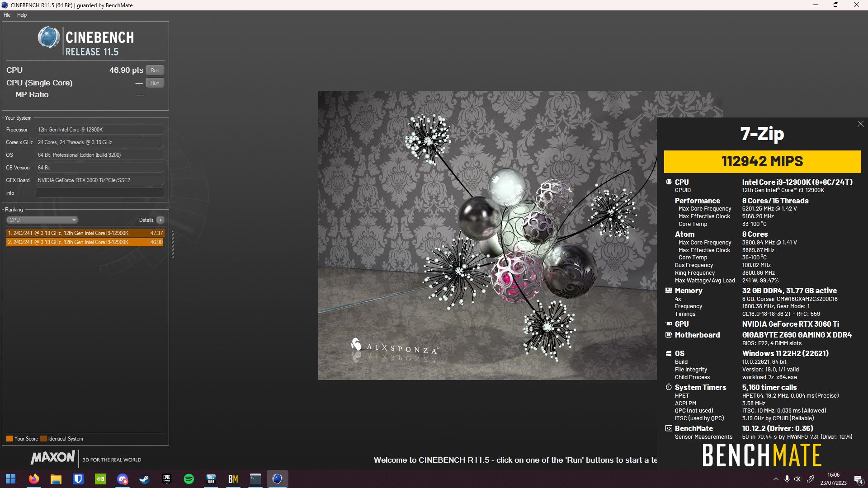Click the pen/ink workspace tray icon
868x488 pixels.
(x=811, y=479)
